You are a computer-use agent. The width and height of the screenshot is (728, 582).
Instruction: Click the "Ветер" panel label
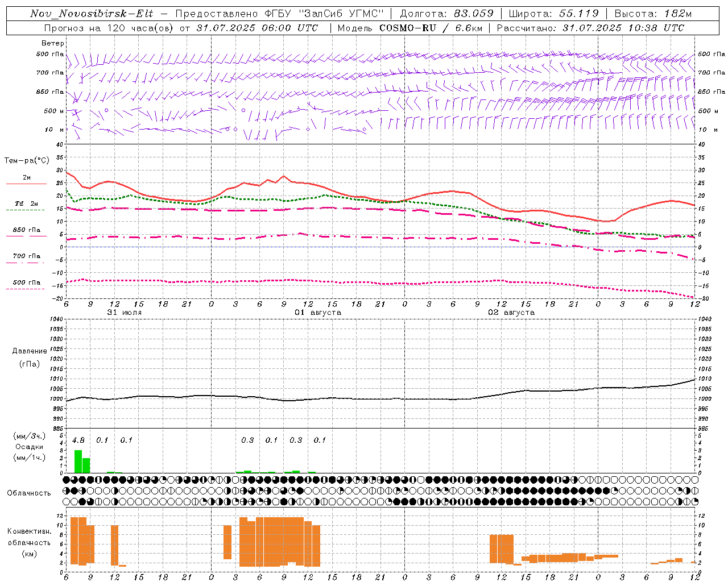click(x=53, y=43)
